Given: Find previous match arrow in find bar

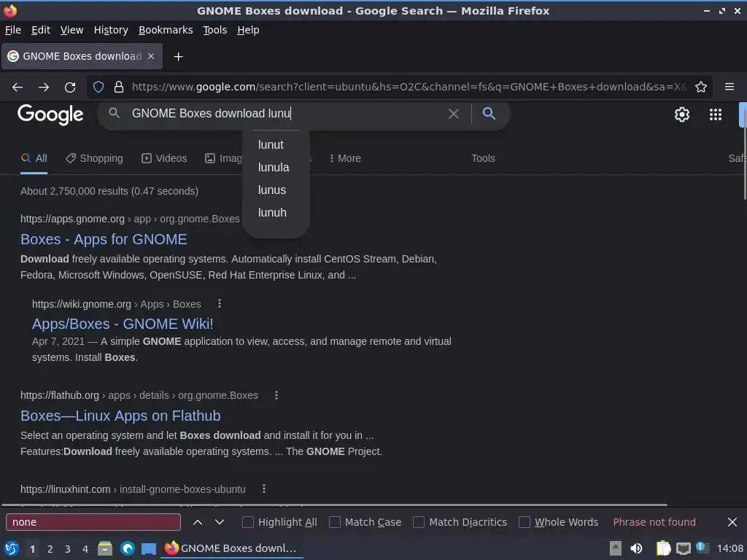Looking at the screenshot, I should pos(198,522).
